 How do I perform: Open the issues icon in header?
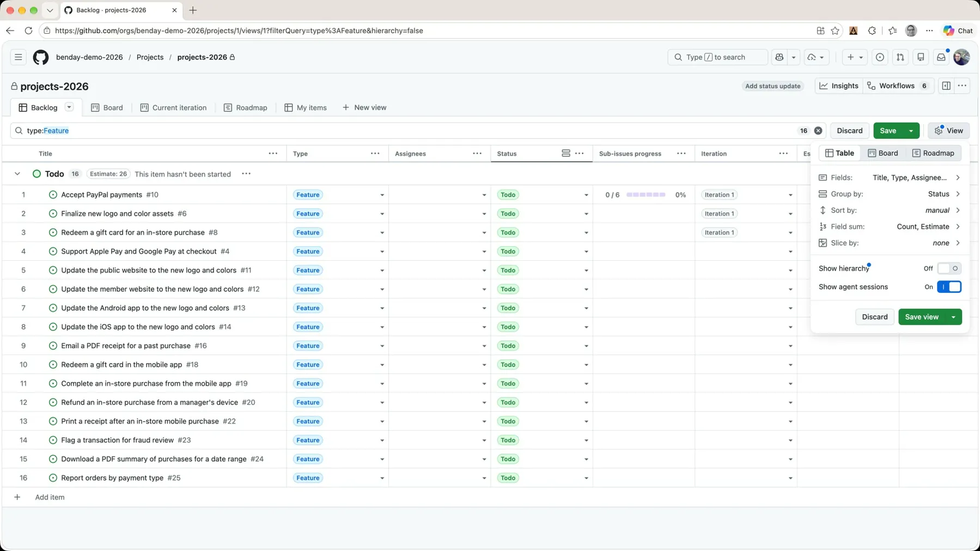coord(880,57)
